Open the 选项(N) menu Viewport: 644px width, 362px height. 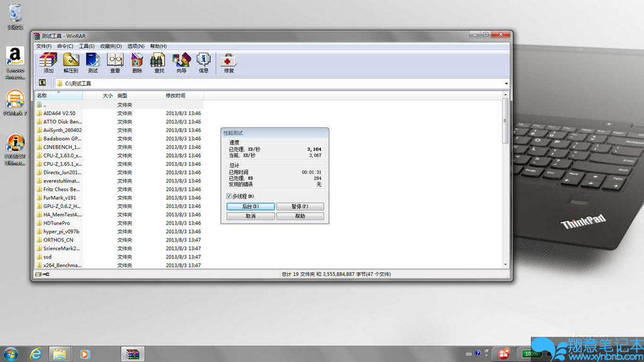coord(136,46)
